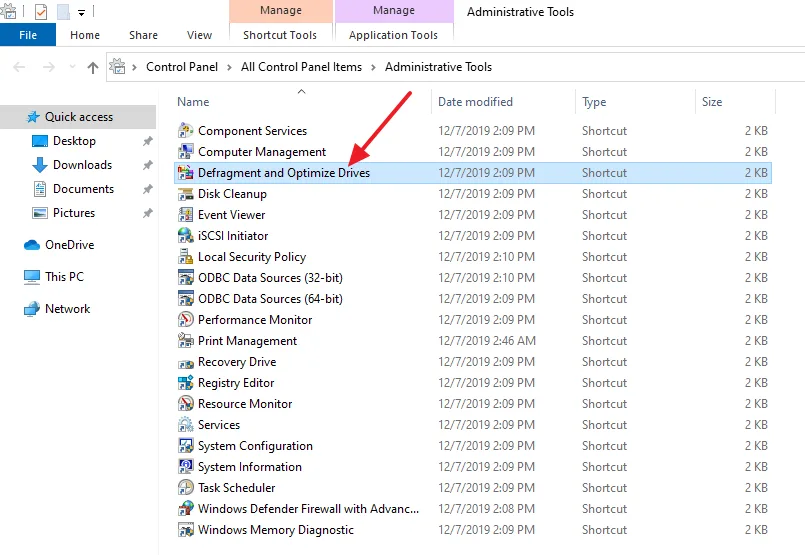This screenshot has height=555, width=805.
Task: Click the Quick access star icon
Action: (x=33, y=117)
